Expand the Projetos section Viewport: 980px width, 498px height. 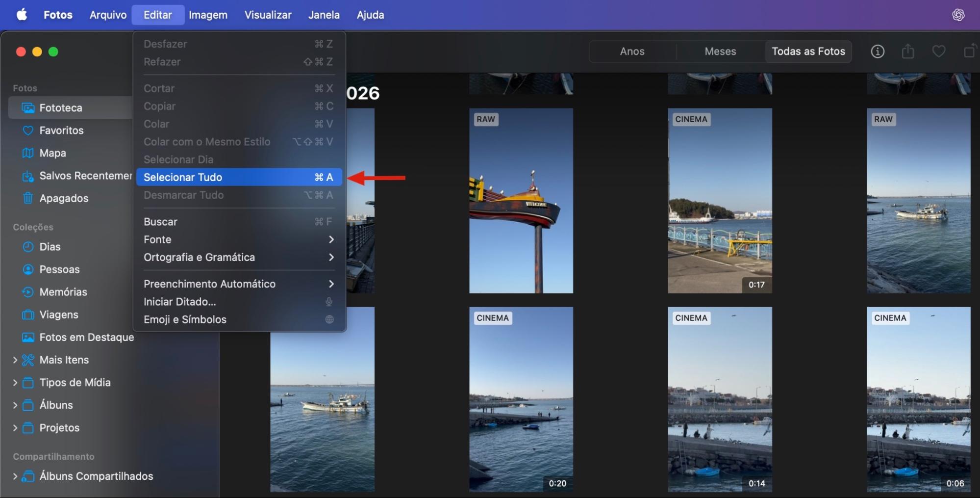click(15, 427)
